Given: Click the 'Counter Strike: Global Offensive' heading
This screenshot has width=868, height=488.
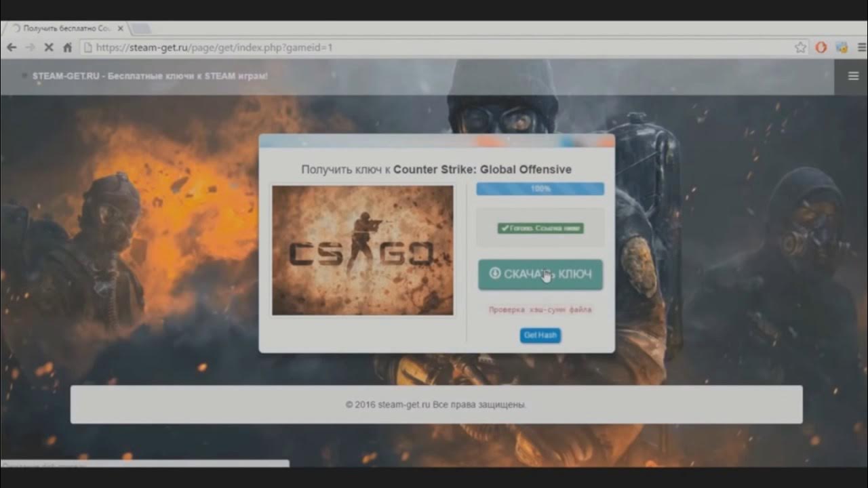Looking at the screenshot, I should pyautogui.click(x=482, y=169).
